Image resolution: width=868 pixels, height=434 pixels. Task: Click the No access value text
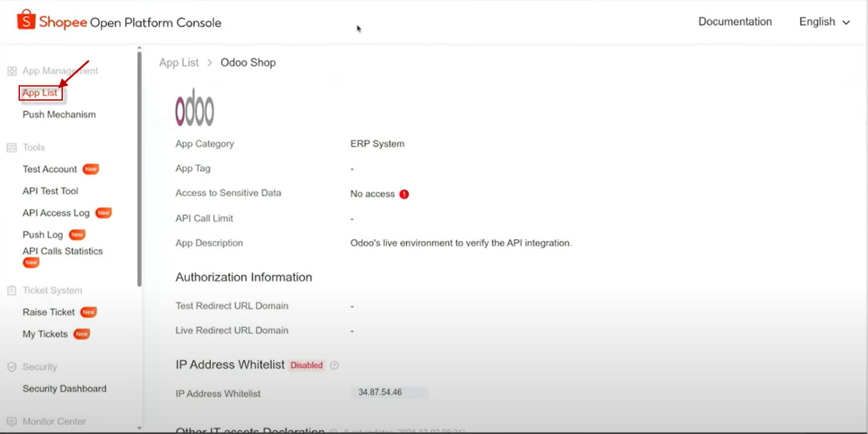[x=372, y=194]
